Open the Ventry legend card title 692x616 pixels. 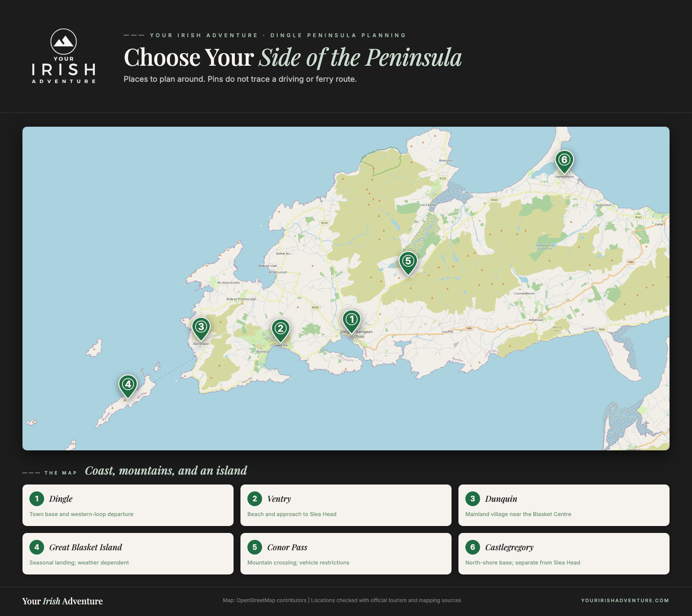(x=279, y=499)
